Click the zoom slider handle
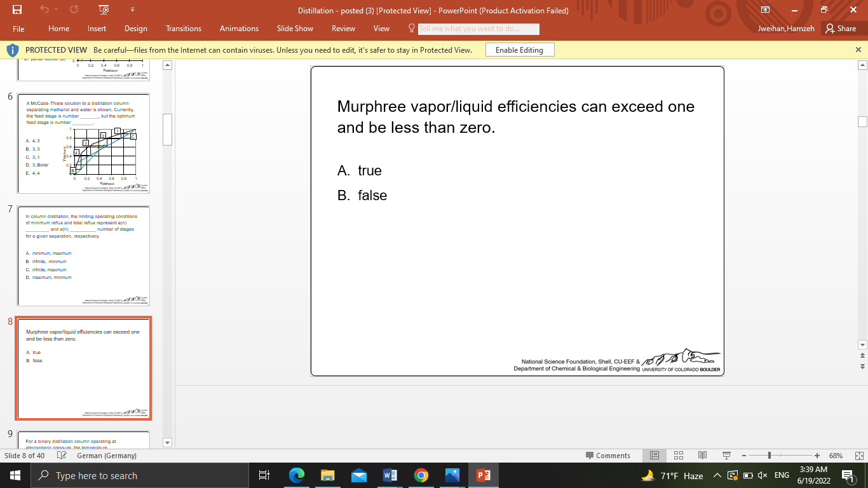The width and height of the screenshot is (868, 488). (770, 456)
